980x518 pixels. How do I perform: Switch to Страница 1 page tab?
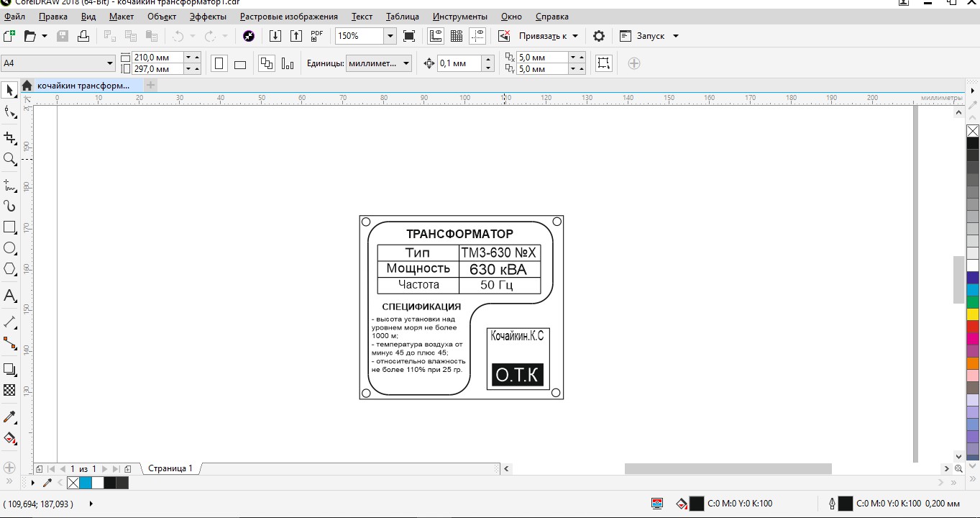click(x=170, y=468)
